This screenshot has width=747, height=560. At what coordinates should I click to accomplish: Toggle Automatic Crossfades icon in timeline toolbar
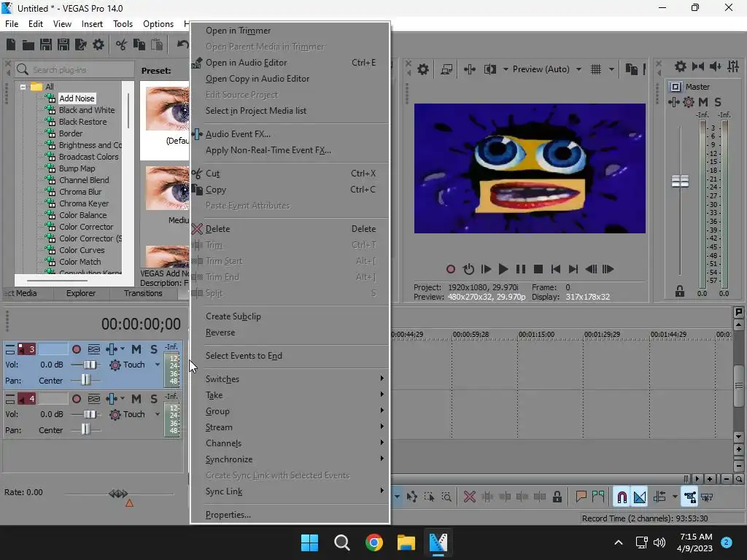point(639,497)
